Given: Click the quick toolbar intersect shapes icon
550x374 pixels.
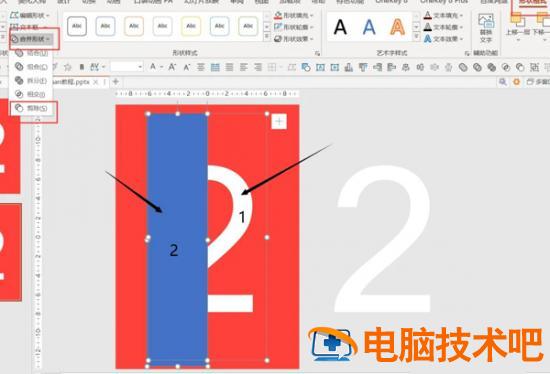Looking at the screenshot, I should (x=506, y=67).
